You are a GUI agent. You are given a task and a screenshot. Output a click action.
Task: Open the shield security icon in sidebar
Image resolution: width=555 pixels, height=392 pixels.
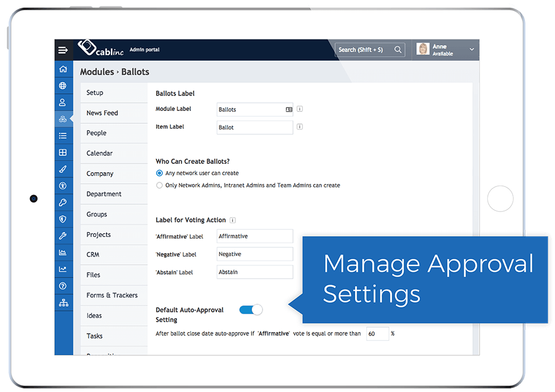(x=63, y=219)
